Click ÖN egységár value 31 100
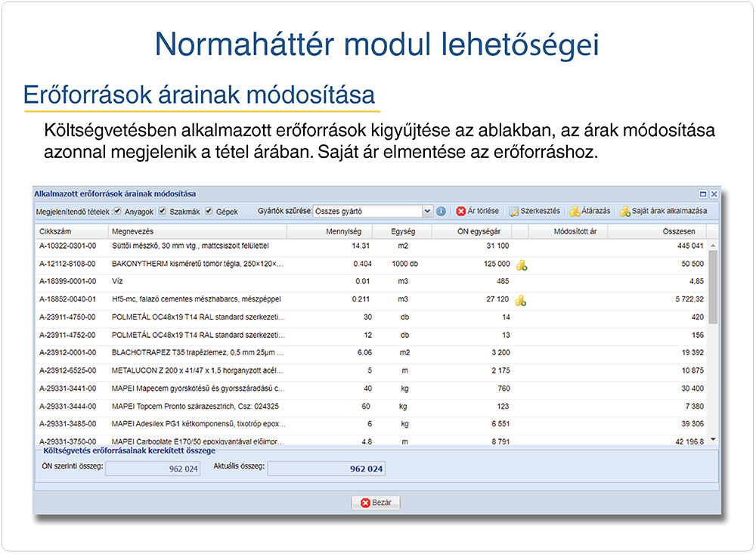Viewport: 756px width, 554px height. [x=497, y=246]
